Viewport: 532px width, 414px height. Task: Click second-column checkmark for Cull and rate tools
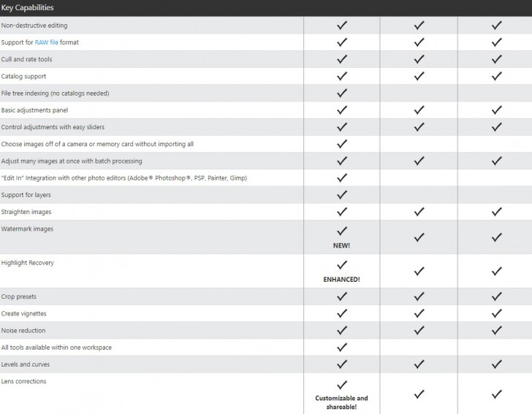(419, 59)
